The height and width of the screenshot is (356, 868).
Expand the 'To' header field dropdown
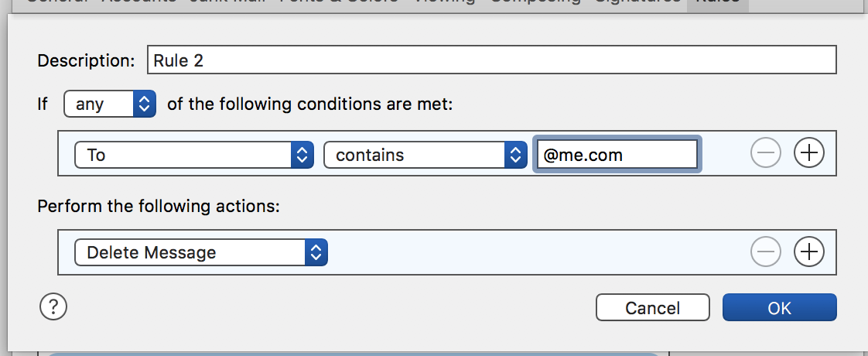[193, 155]
